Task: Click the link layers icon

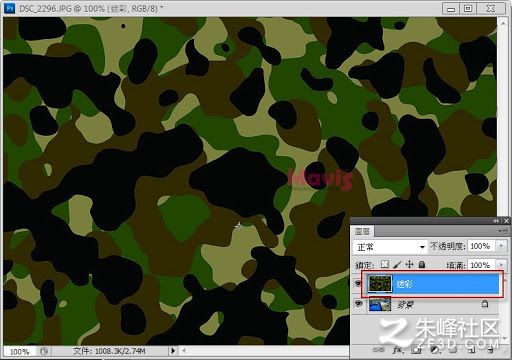Action: (x=378, y=350)
